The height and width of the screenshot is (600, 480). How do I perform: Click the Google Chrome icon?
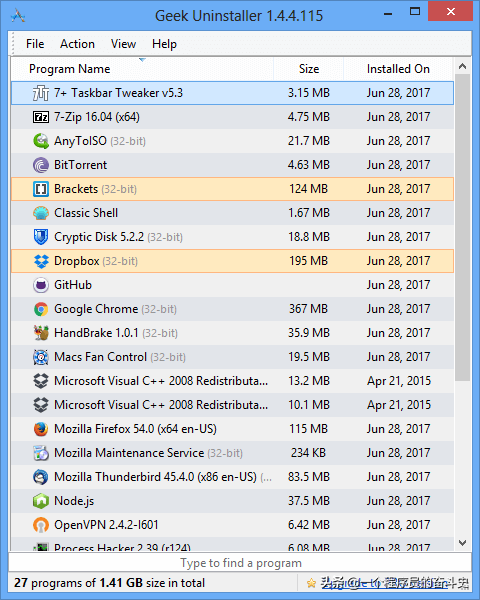41,309
